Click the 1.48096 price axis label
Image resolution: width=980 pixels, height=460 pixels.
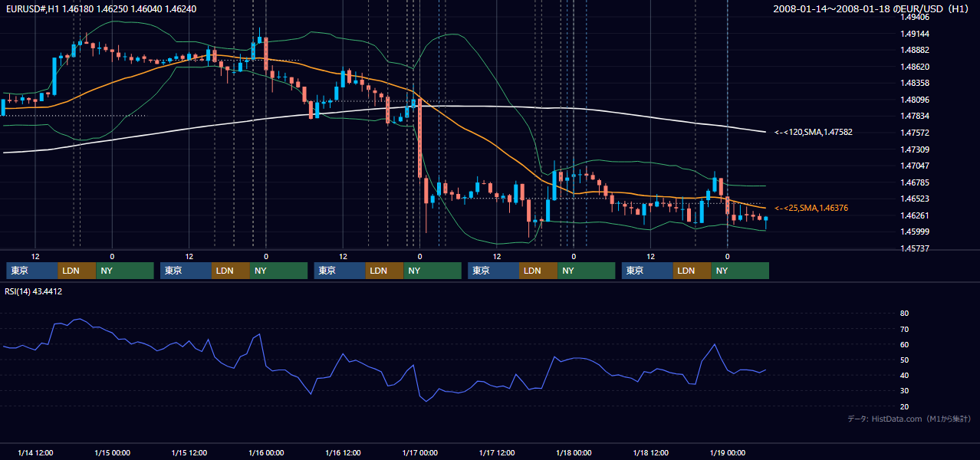pyautogui.click(x=914, y=100)
